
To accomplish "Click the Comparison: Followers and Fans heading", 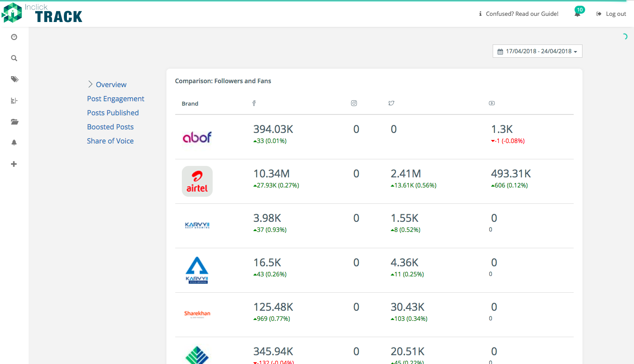I will 223,81.
